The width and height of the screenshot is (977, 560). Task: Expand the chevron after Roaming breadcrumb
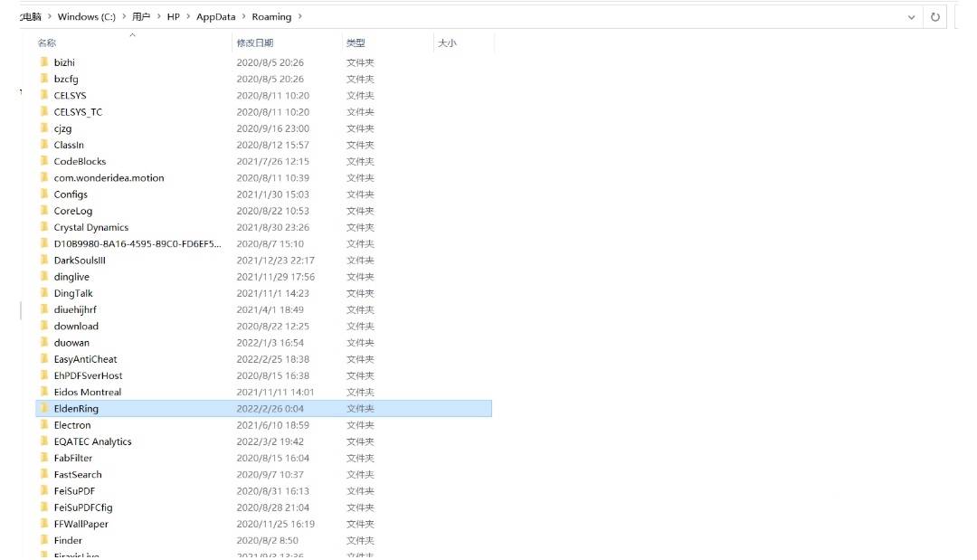point(299,17)
